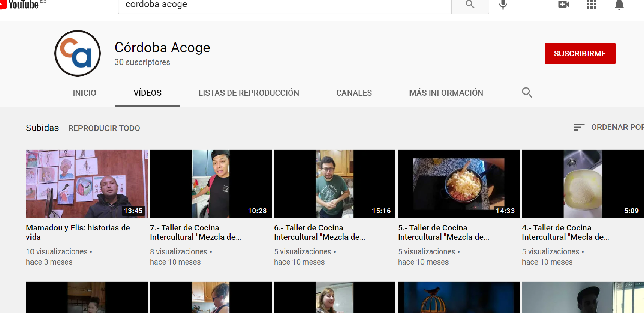Open the 14:33 frying pan video thumbnail
Viewport: 644px width, 313px height.
point(458,184)
